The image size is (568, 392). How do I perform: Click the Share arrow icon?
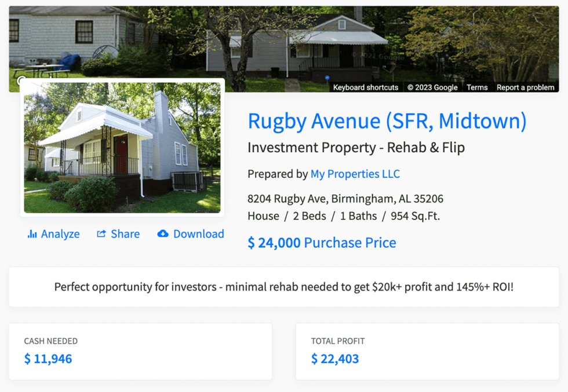coord(101,234)
